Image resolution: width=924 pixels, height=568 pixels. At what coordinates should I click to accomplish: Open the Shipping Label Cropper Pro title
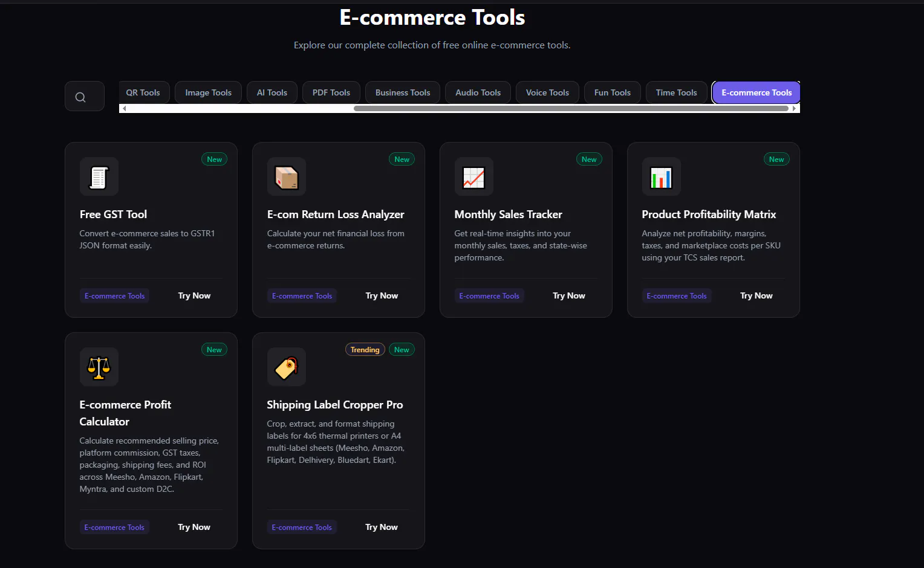335,405
